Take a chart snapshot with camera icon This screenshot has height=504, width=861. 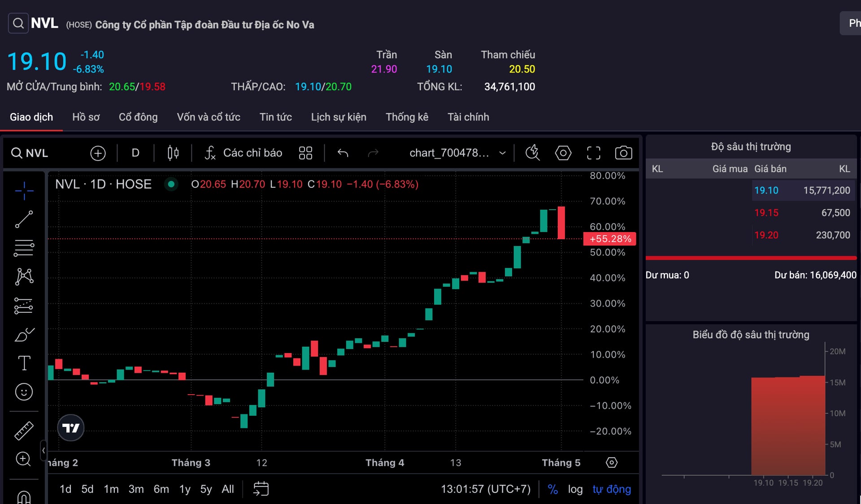pyautogui.click(x=623, y=153)
